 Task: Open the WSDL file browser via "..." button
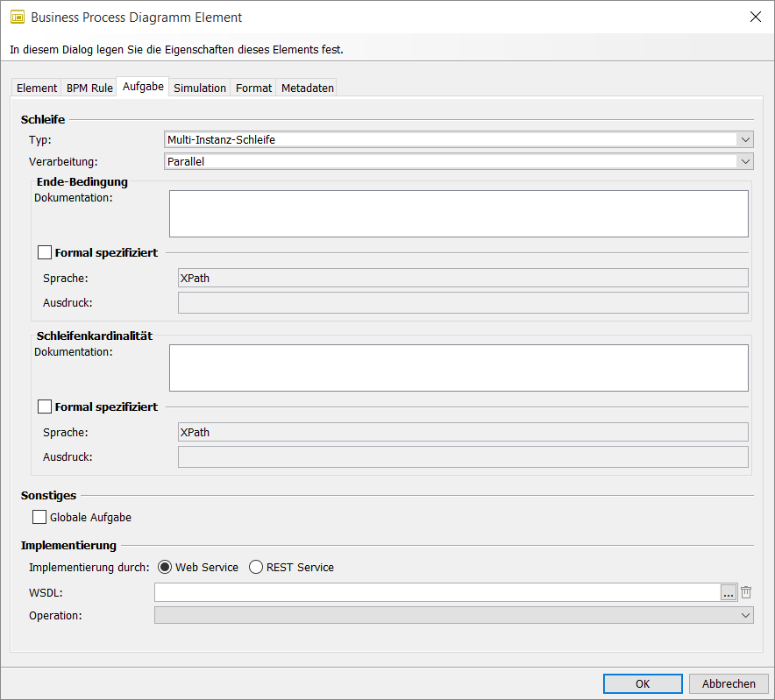[x=729, y=592]
